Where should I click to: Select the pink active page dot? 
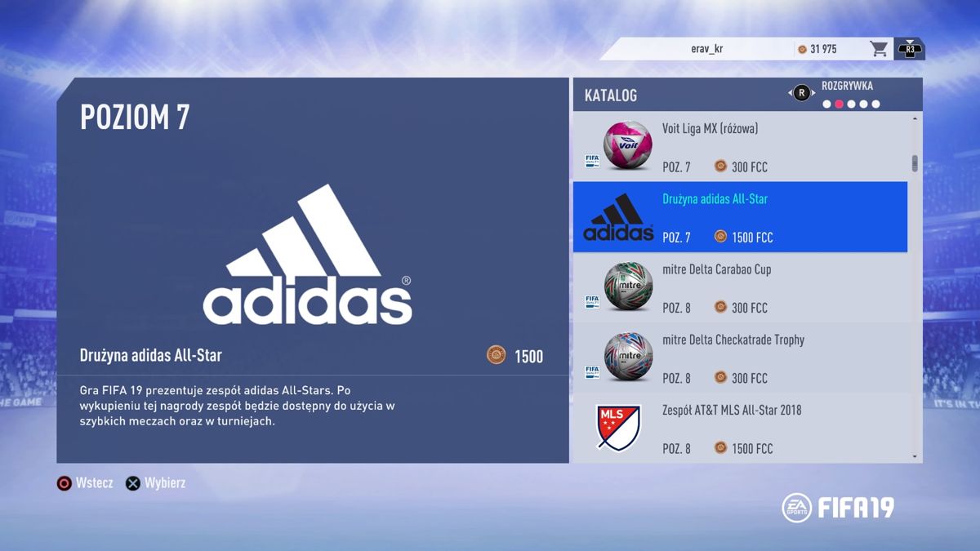(x=839, y=104)
